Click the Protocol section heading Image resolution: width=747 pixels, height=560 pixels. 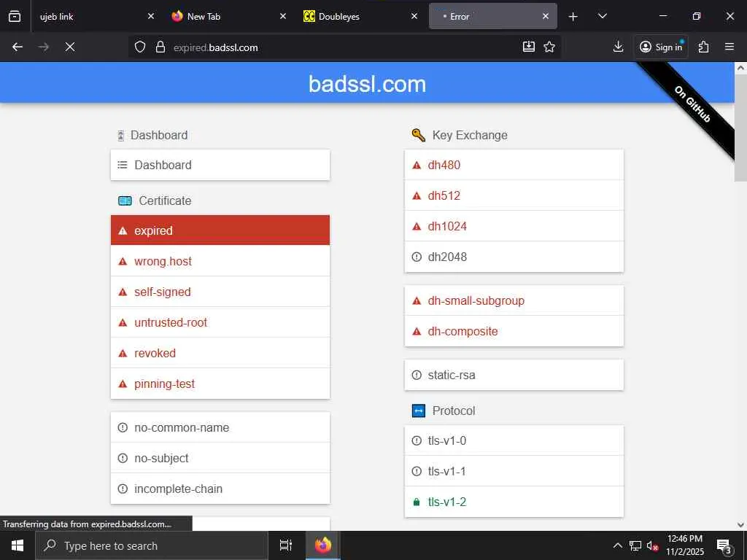[x=454, y=411]
